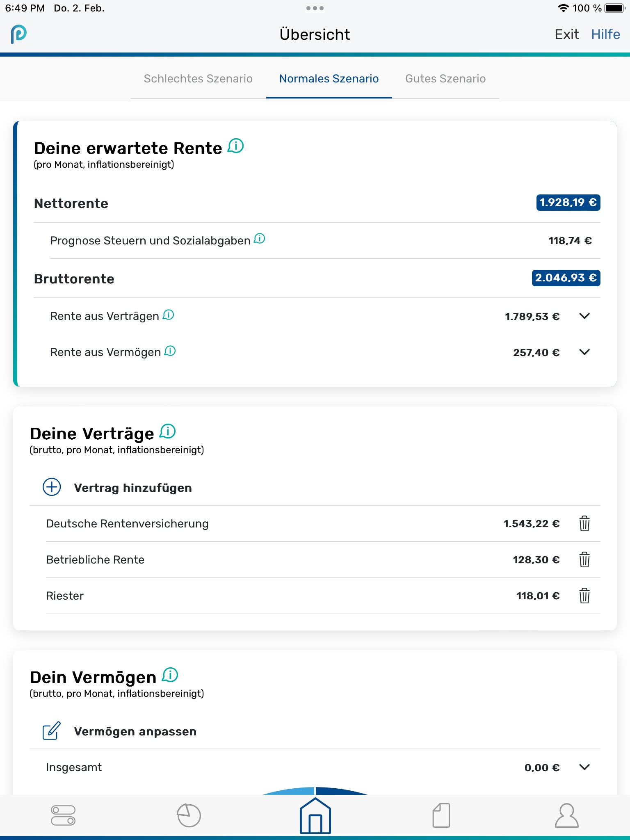
Task: Select the Betriebliche Rente row
Action: click(323, 559)
